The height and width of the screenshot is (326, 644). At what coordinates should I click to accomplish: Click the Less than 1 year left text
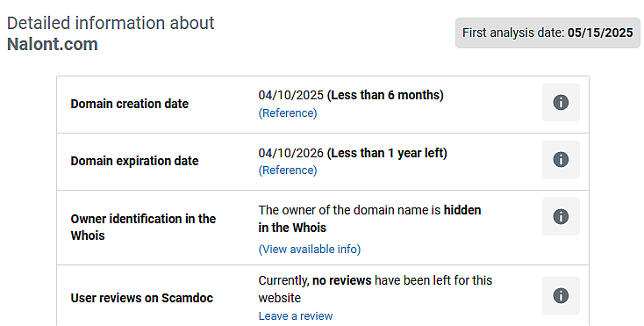point(387,153)
